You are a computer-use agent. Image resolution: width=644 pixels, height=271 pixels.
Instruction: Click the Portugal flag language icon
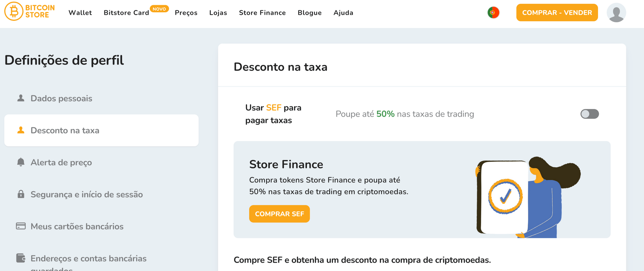point(493,13)
